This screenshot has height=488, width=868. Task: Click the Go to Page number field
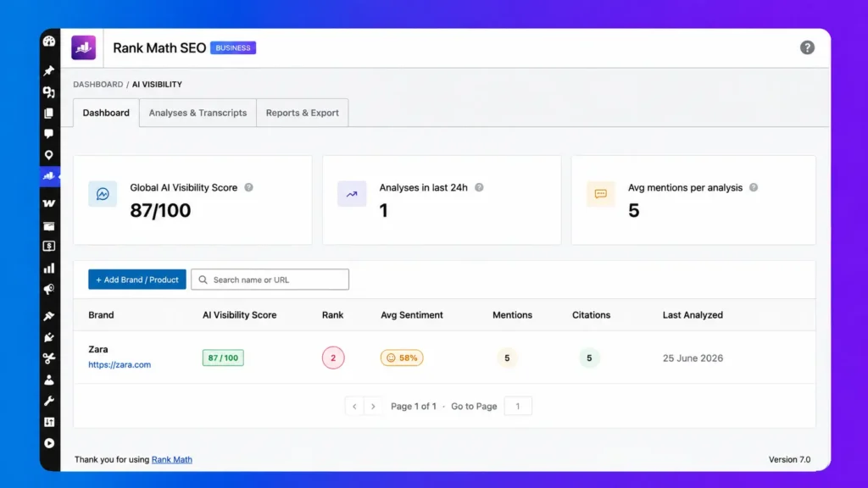click(518, 406)
